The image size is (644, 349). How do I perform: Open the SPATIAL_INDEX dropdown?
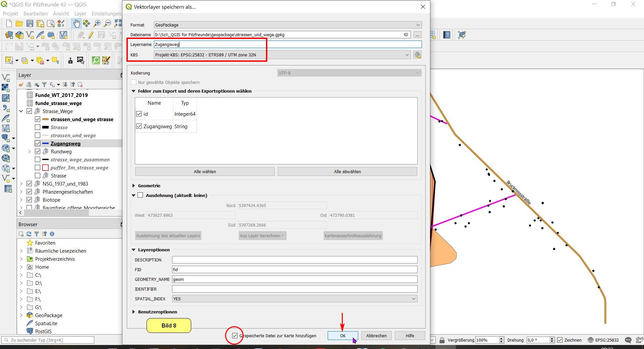(x=294, y=299)
